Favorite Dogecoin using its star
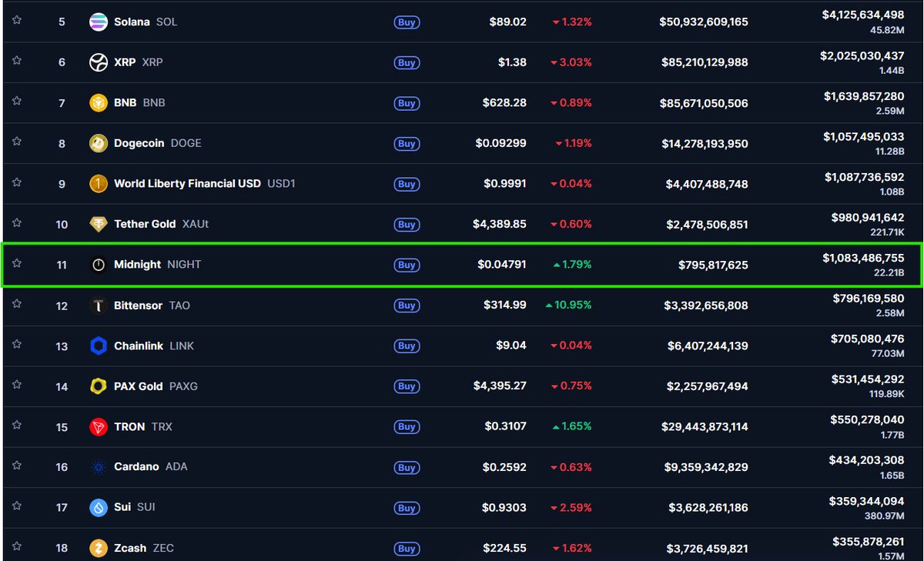The width and height of the screenshot is (924, 561). [17, 142]
